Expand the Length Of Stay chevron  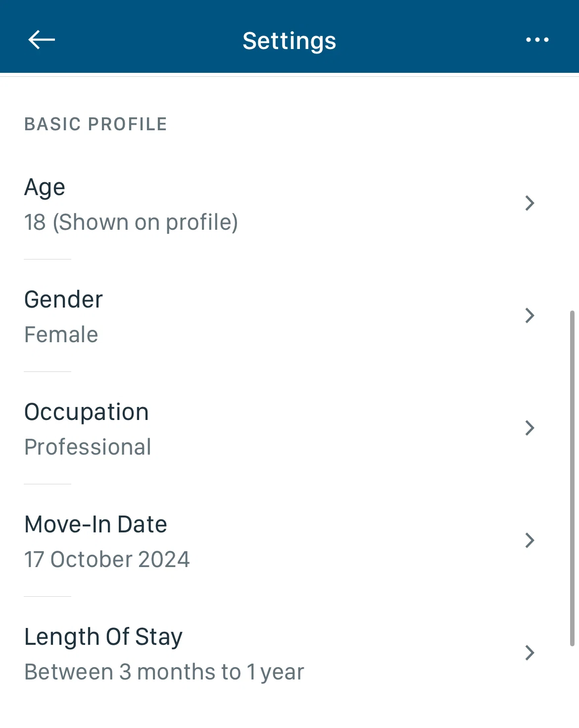click(530, 653)
